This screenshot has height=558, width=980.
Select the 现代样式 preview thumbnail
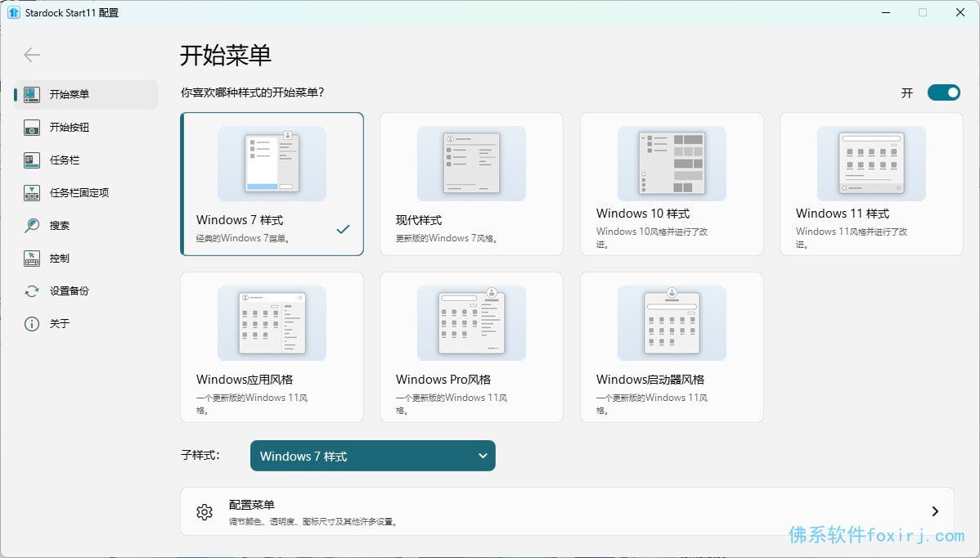pyautogui.click(x=471, y=163)
